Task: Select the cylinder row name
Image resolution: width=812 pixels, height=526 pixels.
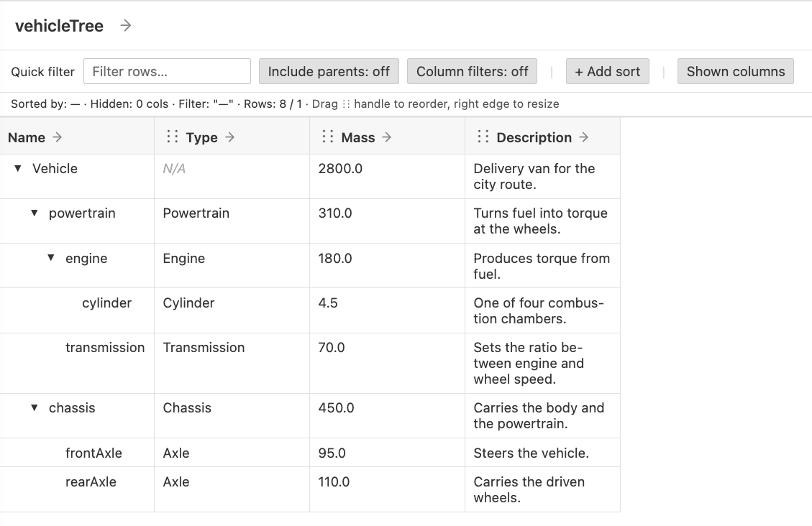Action: (x=106, y=303)
